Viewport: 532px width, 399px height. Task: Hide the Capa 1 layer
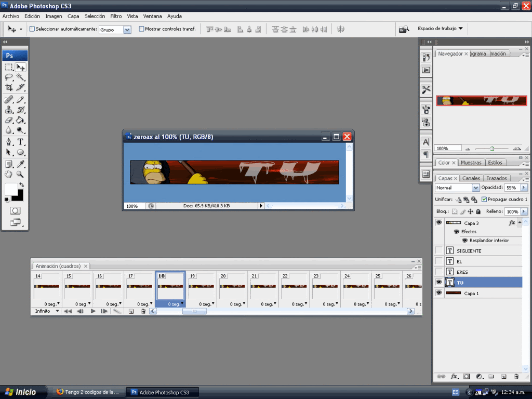tap(439, 293)
